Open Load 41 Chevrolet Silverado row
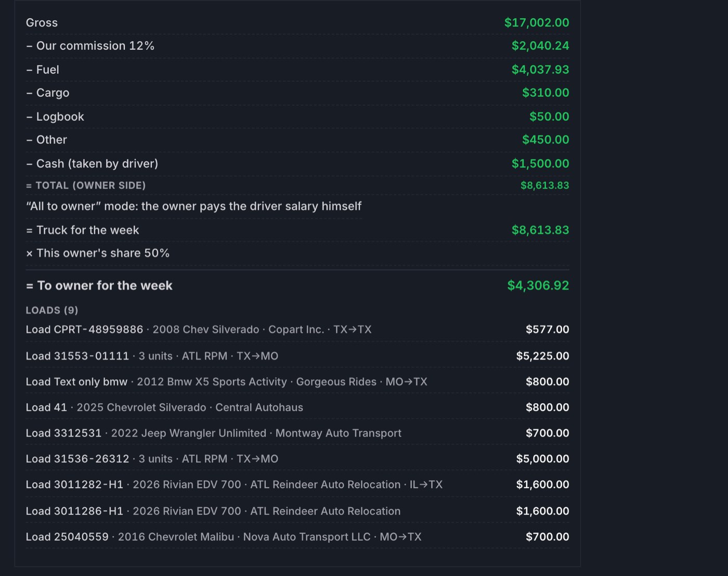Screen dimensions: 728x576 297,407
